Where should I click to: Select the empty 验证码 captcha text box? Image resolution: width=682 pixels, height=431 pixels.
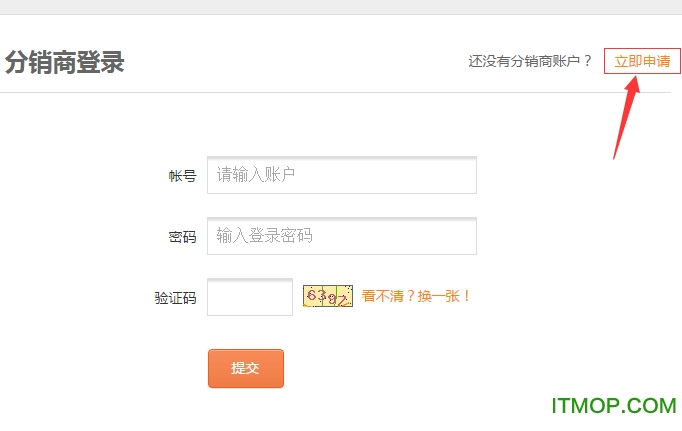tap(250, 297)
